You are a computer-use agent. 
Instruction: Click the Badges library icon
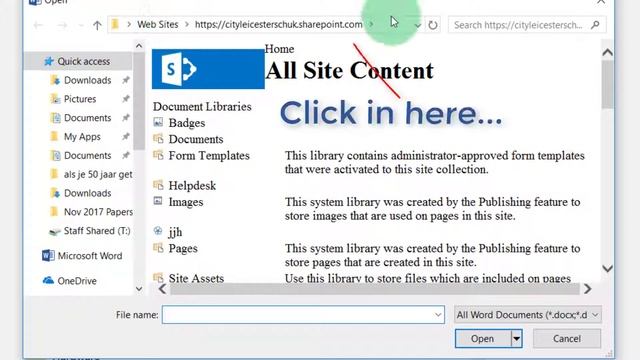(158, 122)
